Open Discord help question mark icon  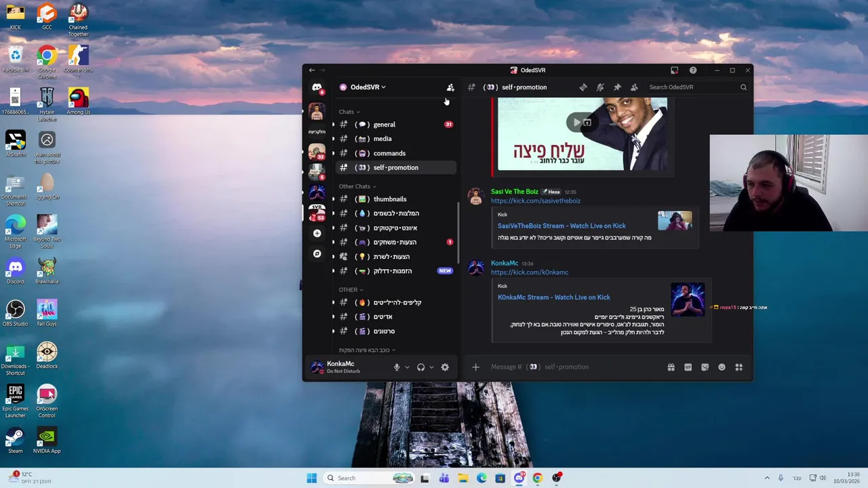[693, 70]
